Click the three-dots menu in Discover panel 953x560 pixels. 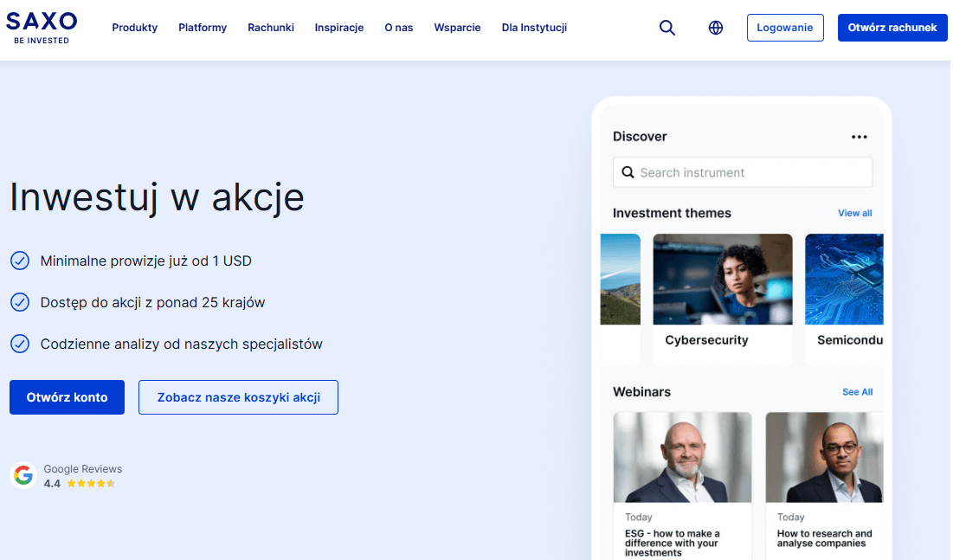860,137
